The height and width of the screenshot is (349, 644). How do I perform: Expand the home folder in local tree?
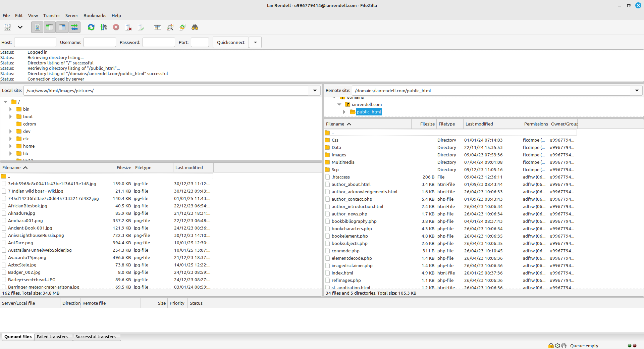coord(10,146)
